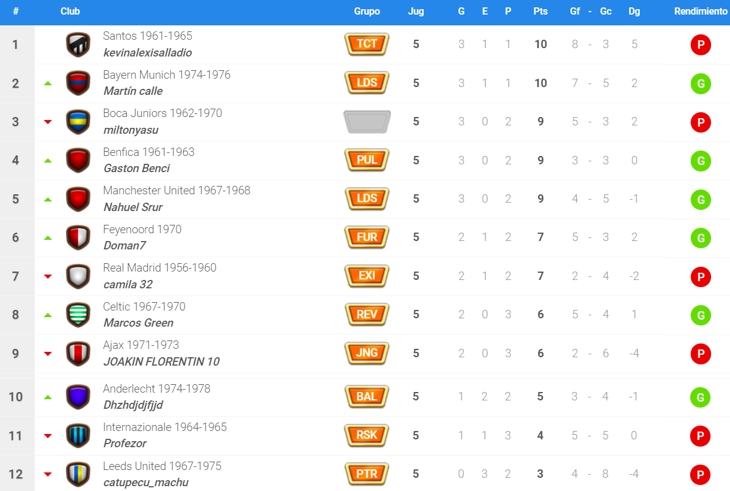Click the FUR group badge
Viewport: 730px width, 491px height.
[367, 238]
